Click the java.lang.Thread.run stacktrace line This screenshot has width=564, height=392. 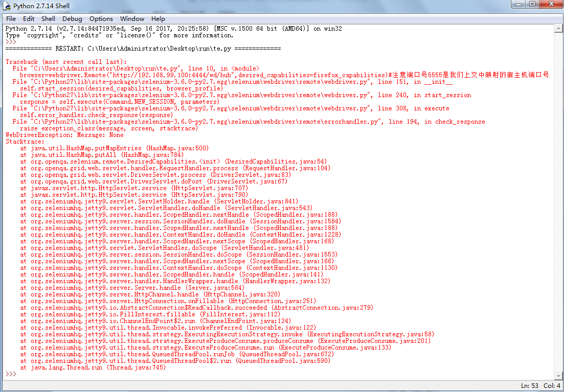point(93,367)
